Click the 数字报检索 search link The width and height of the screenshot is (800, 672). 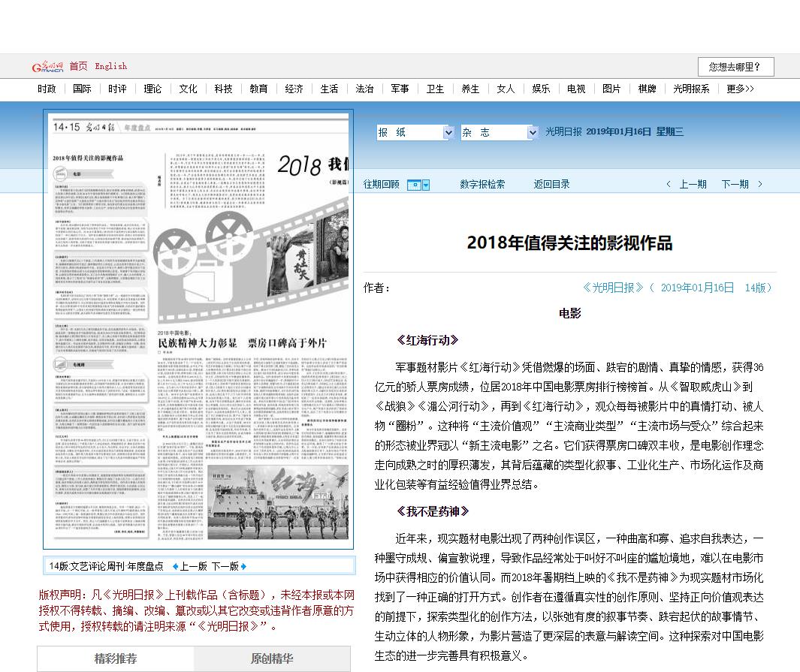tap(482, 185)
